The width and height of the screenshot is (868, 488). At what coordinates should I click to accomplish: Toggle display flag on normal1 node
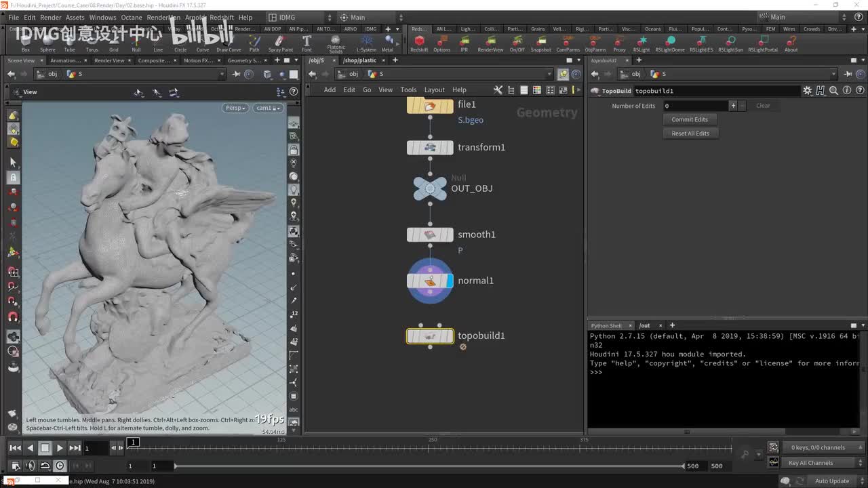tap(450, 281)
